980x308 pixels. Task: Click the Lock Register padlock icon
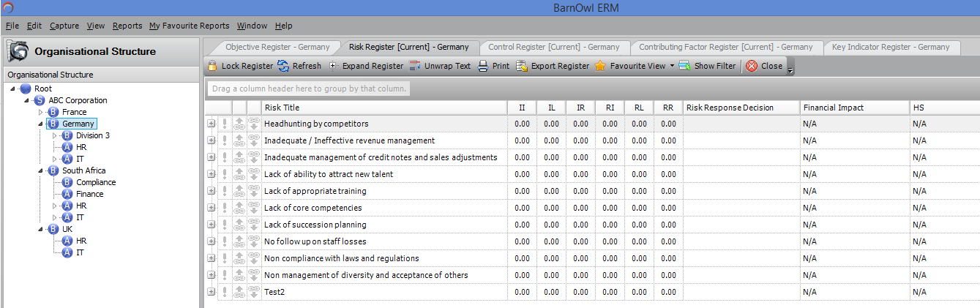point(212,66)
